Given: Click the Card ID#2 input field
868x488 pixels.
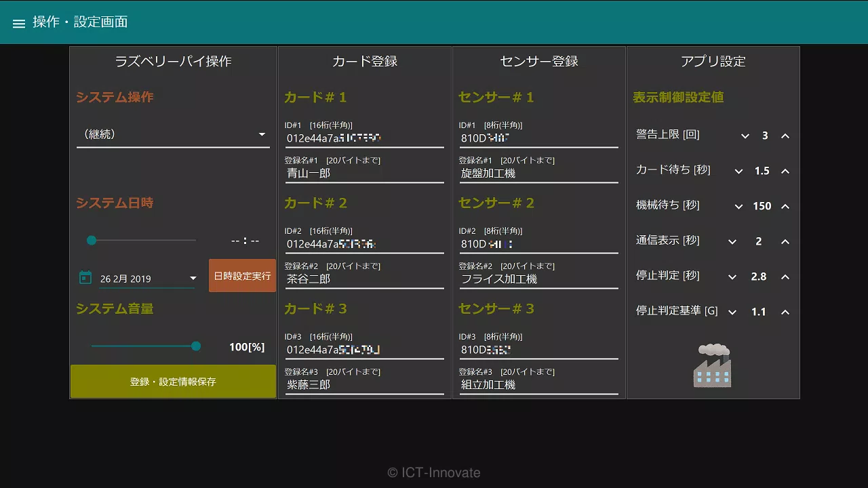Looking at the screenshot, I should click(364, 244).
